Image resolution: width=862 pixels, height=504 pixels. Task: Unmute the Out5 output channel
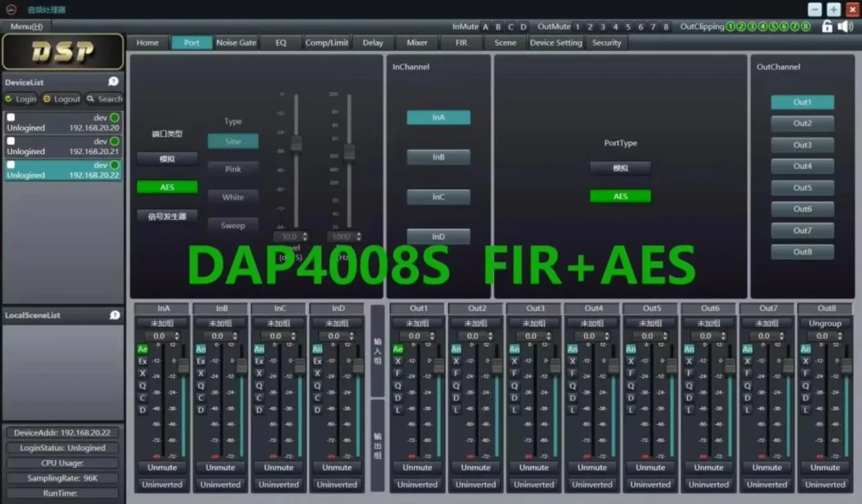[x=650, y=467]
